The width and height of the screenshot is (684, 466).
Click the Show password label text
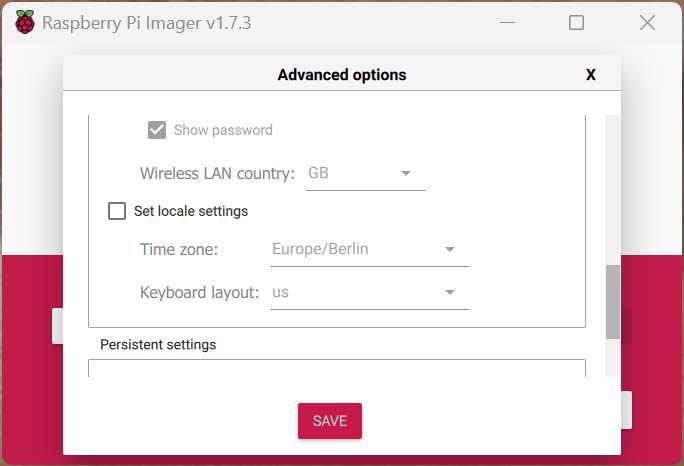click(223, 130)
